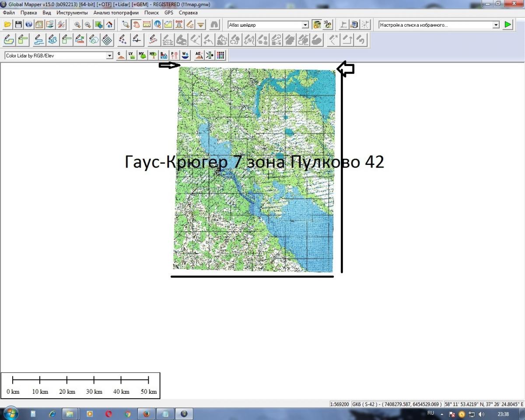Image resolution: width=525 pixels, height=420 pixels.
Task: Open the Анализ топографии menu
Action: click(116, 13)
